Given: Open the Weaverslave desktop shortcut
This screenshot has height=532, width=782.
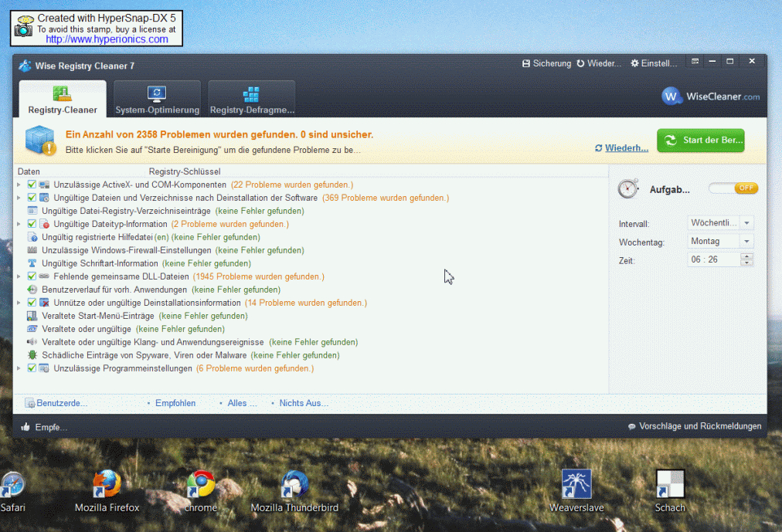Looking at the screenshot, I should (x=576, y=492).
